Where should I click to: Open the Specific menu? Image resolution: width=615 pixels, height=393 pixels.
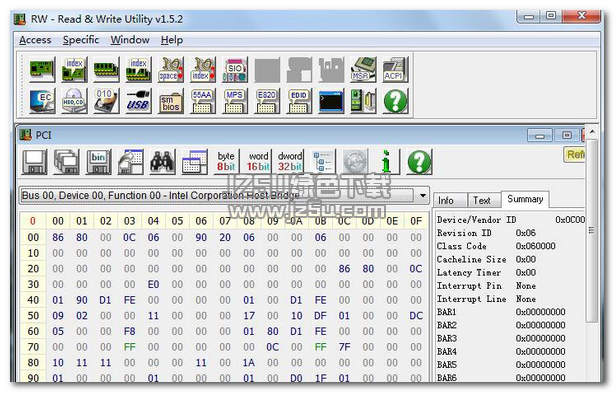point(81,40)
